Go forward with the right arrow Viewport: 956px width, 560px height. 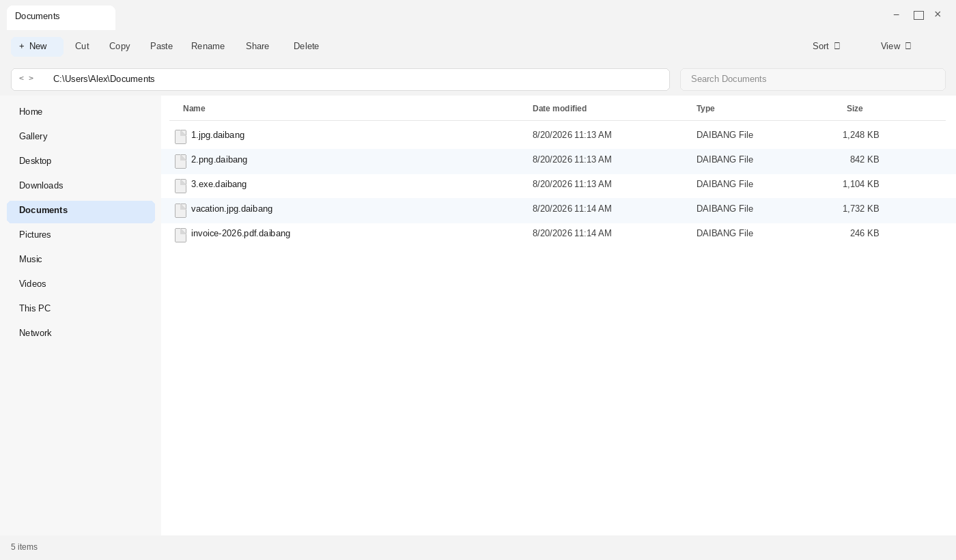click(x=31, y=79)
